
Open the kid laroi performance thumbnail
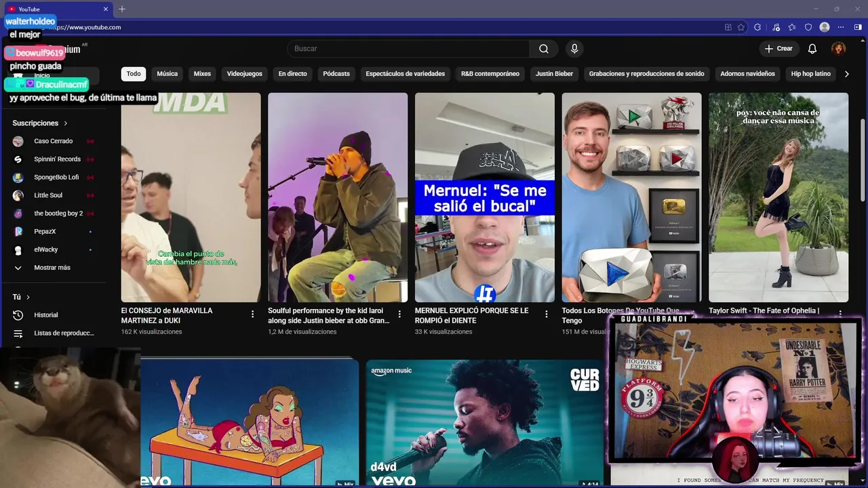pyautogui.click(x=338, y=197)
